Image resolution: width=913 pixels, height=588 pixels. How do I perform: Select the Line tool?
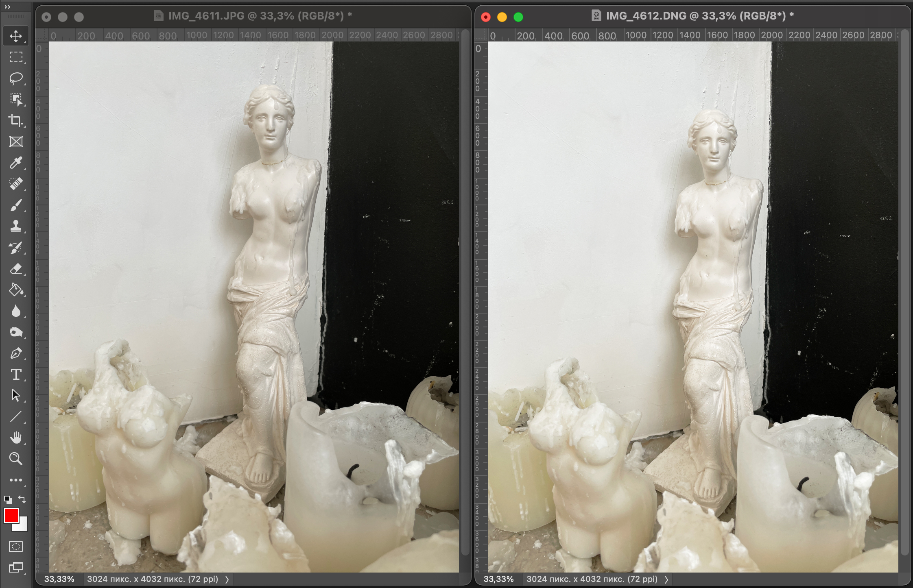16,417
